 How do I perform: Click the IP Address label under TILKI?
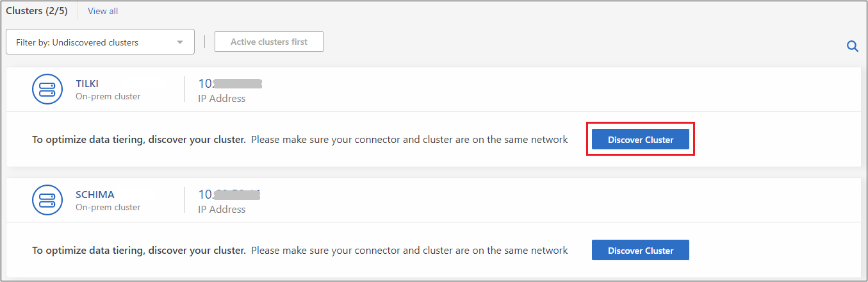pos(222,99)
